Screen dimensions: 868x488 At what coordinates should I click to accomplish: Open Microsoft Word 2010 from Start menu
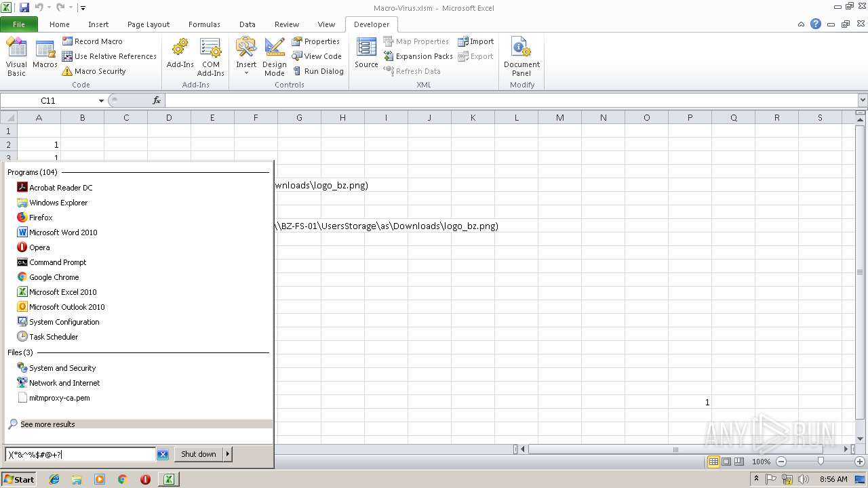pyautogui.click(x=58, y=232)
